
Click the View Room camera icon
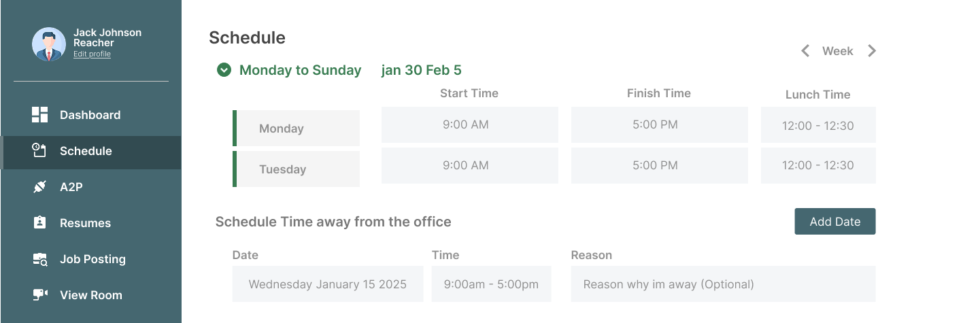(x=40, y=295)
